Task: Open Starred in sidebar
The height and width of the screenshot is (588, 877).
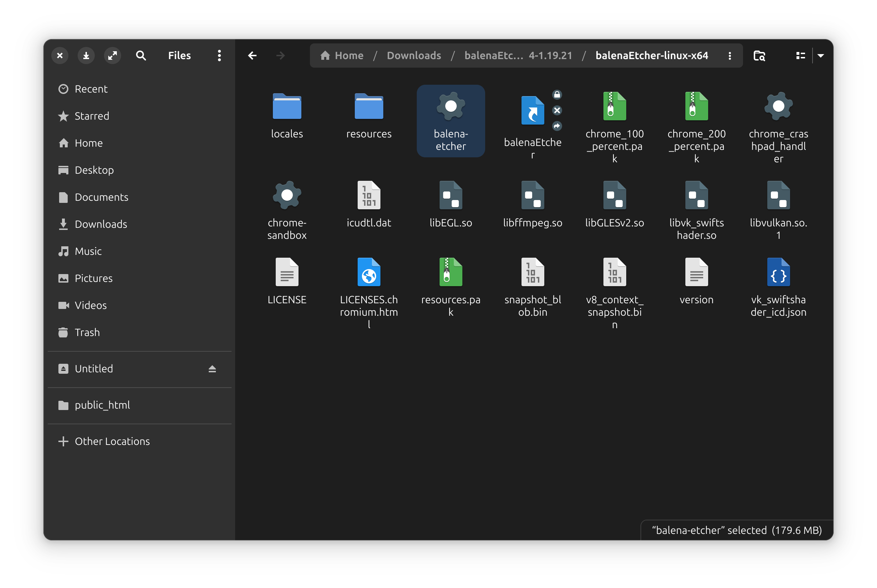Action: [x=140, y=116]
